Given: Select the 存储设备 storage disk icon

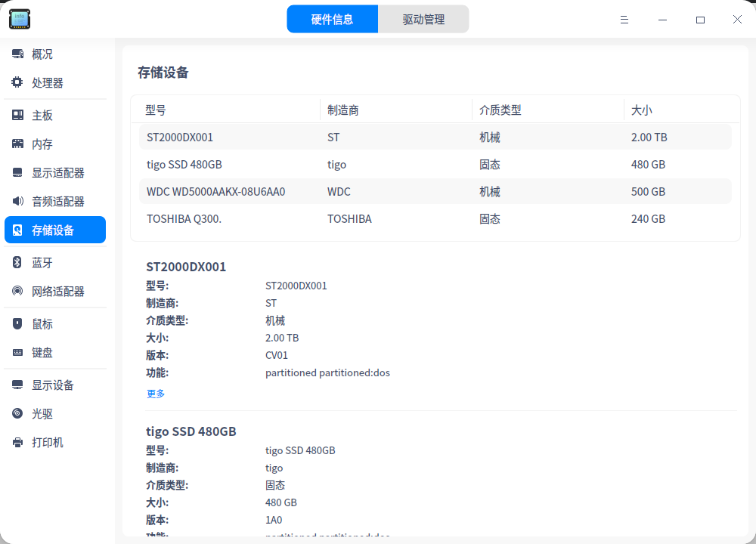Looking at the screenshot, I should pos(17,230).
